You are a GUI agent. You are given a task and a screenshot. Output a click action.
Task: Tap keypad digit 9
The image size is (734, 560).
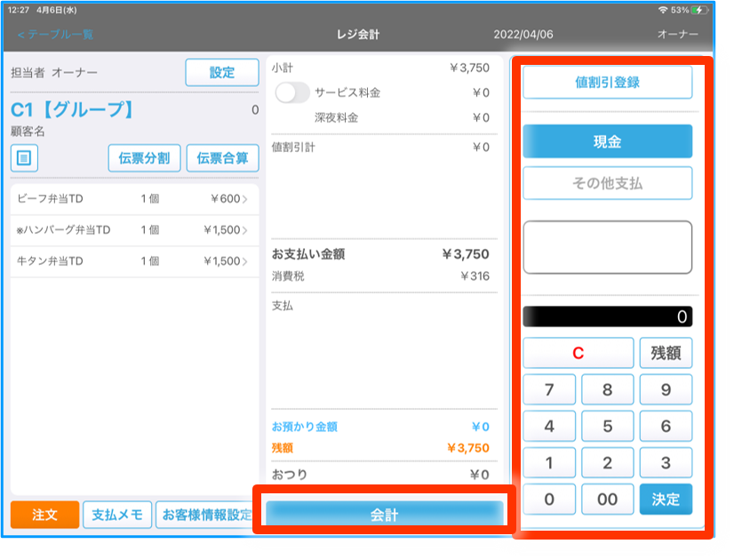pos(666,389)
